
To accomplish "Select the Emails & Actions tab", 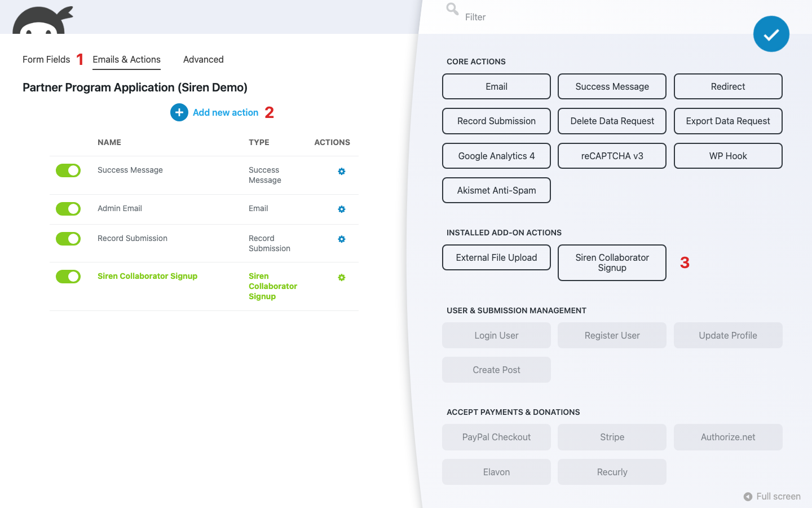I will pos(126,59).
